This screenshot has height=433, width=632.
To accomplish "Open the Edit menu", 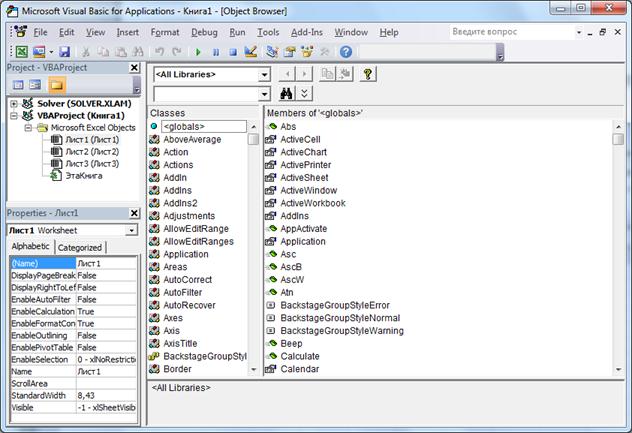I will 67,32.
